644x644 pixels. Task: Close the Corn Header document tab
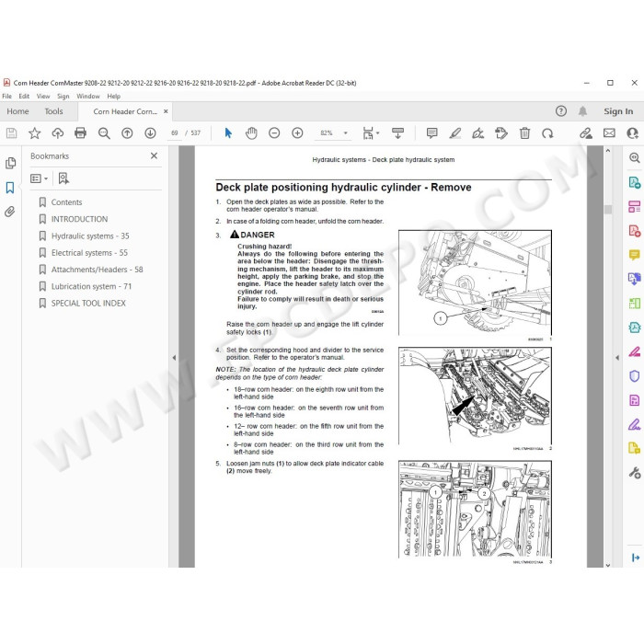(166, 111)
